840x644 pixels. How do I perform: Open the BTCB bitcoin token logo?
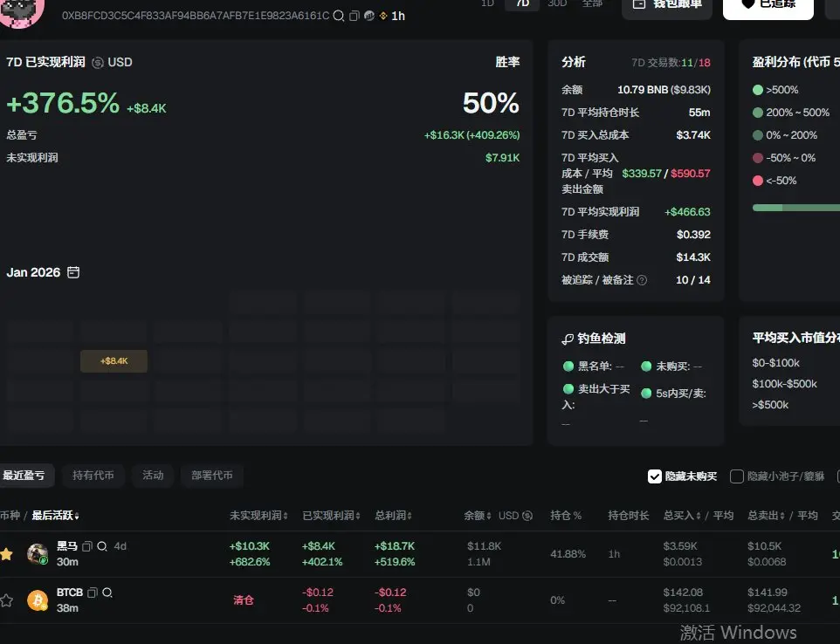tap(38, 600)
